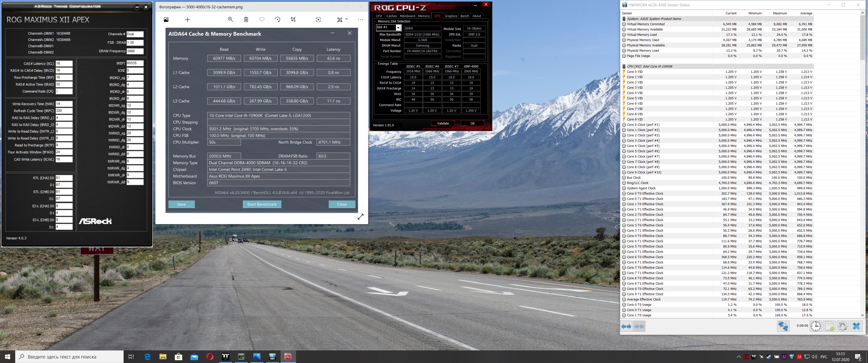The width and height of the screenshot is (868, 363).
Task: Open HWiNFO sensor settings gear
Action: (x=843, y=326)
